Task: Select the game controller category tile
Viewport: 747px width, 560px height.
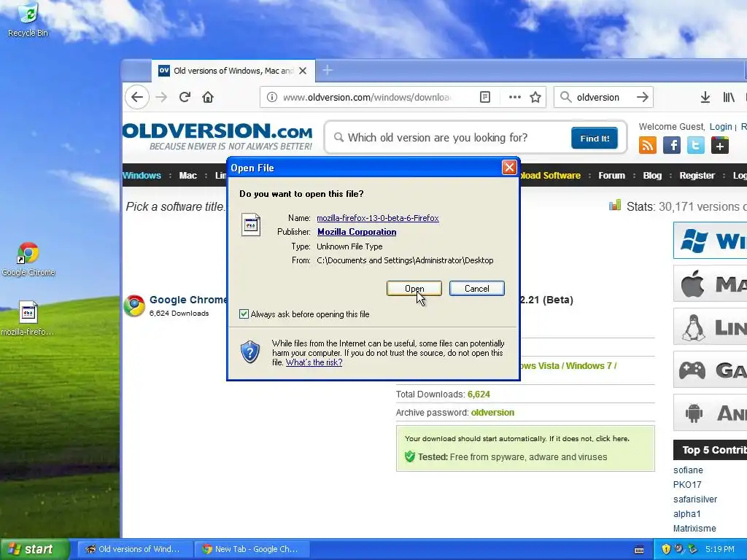Action: (x=711, y=370)
